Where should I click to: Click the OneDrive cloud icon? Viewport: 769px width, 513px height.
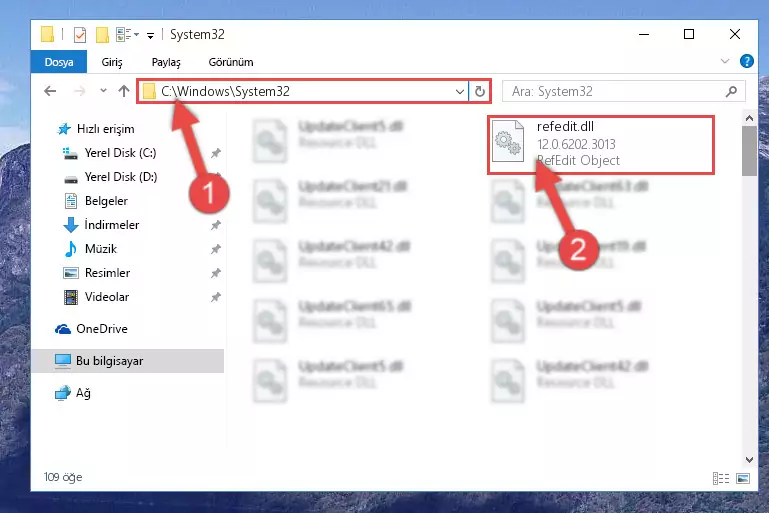63,329
